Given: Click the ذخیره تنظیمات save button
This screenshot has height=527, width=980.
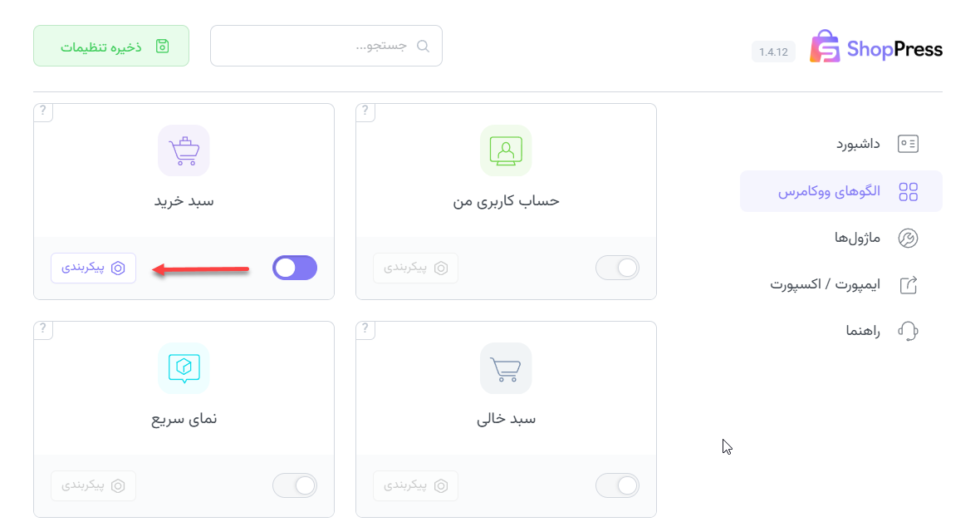Looking at the screenshot, I should pyautogui.click(x=111, y=46).
